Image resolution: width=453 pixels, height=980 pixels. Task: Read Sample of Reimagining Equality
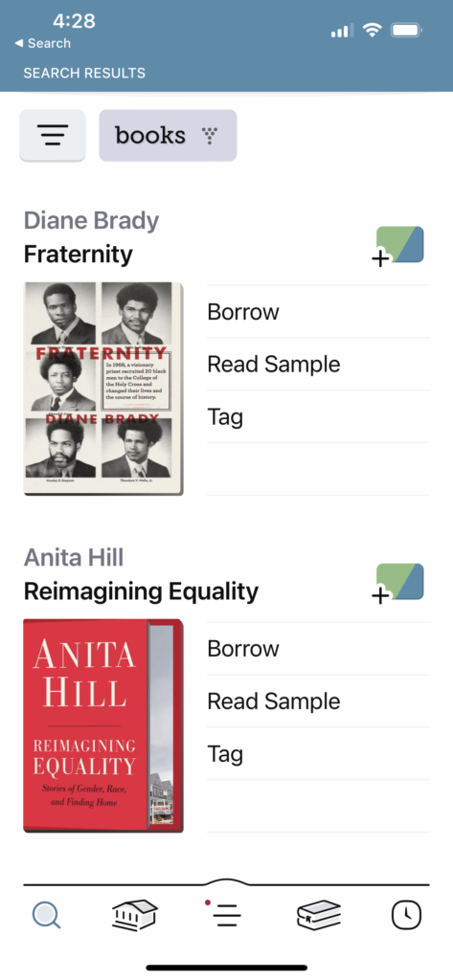[x=318, y=702]
